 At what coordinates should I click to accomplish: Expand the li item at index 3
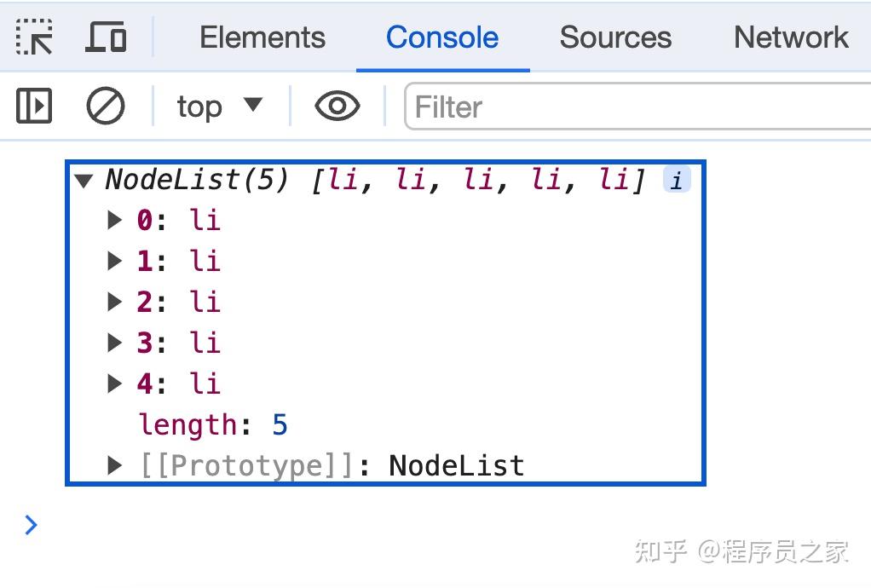click(115, 343)
